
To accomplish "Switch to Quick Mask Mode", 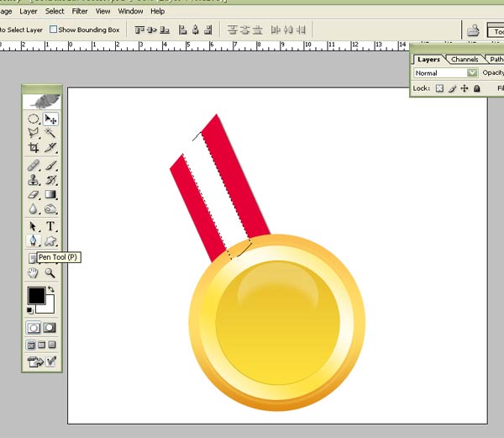I will pos(50,328).
